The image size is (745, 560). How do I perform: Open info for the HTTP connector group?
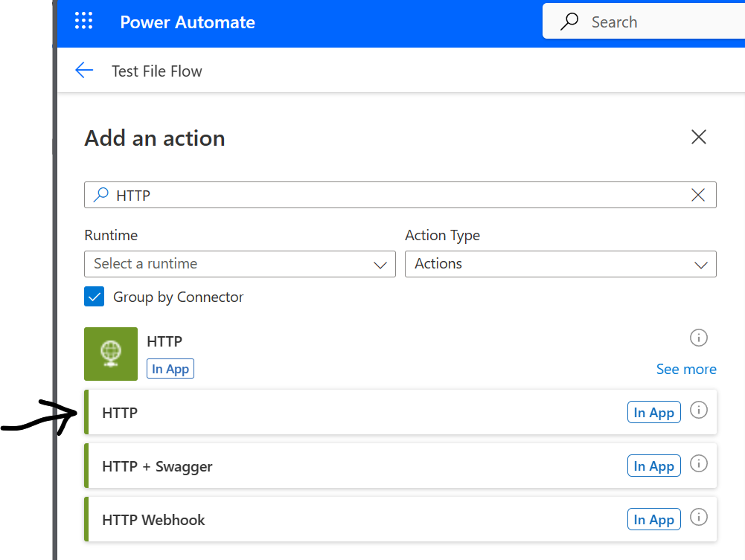[x=698, y=338]
